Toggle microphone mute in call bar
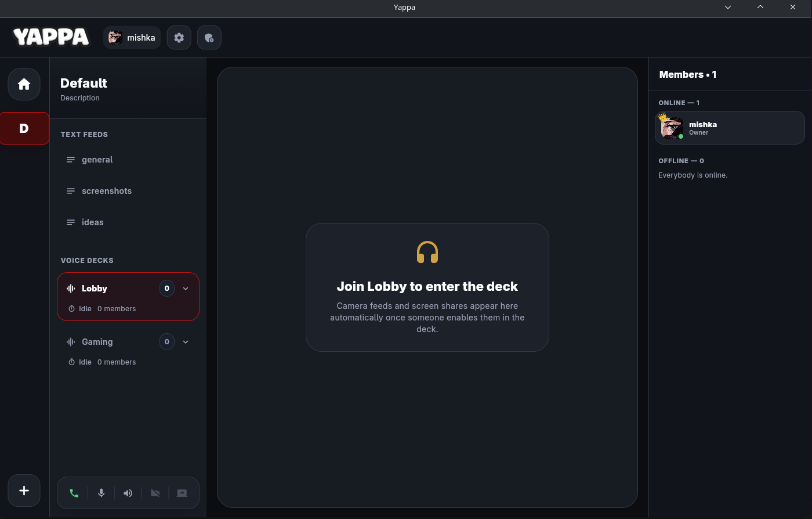812x519 pixels. [x=101, y=492]
